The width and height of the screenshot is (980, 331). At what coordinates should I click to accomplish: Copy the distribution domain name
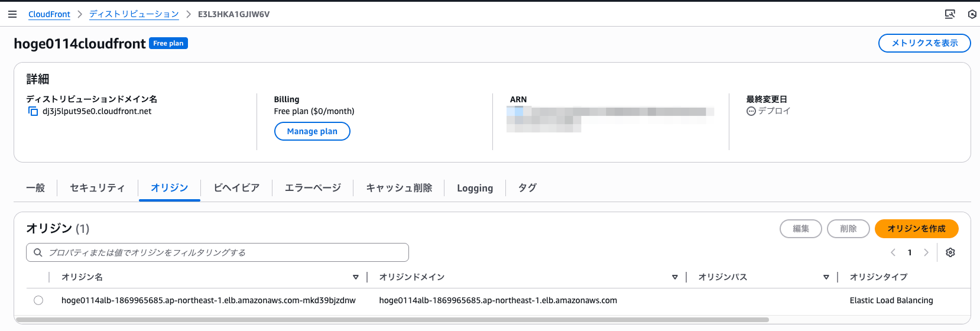pos(33,111)
